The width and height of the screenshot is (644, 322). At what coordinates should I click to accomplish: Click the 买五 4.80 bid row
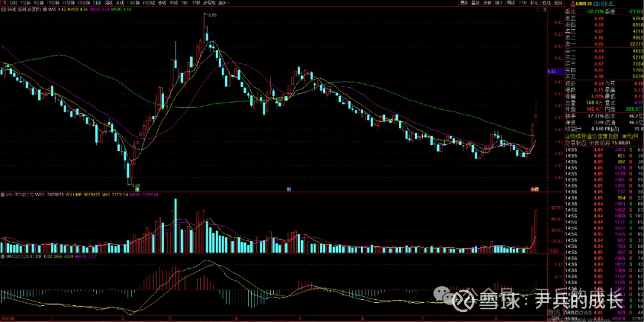click(603, 76)
